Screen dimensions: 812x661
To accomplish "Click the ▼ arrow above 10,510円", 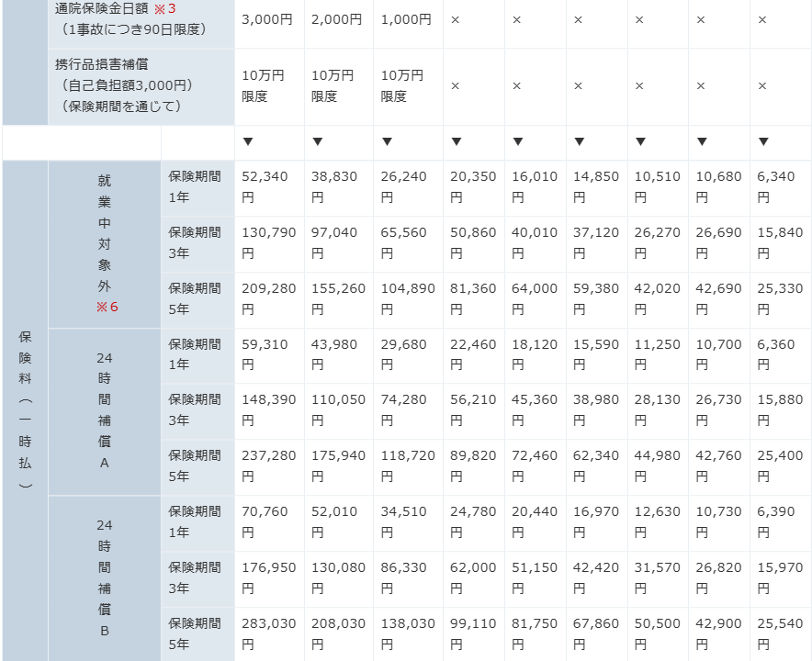I will click(640, 141).
